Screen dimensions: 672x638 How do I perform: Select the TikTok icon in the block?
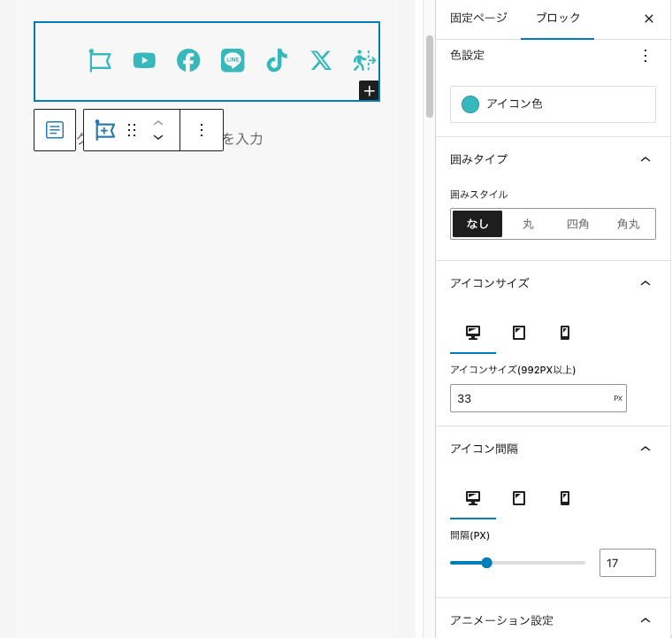(277, 60)
